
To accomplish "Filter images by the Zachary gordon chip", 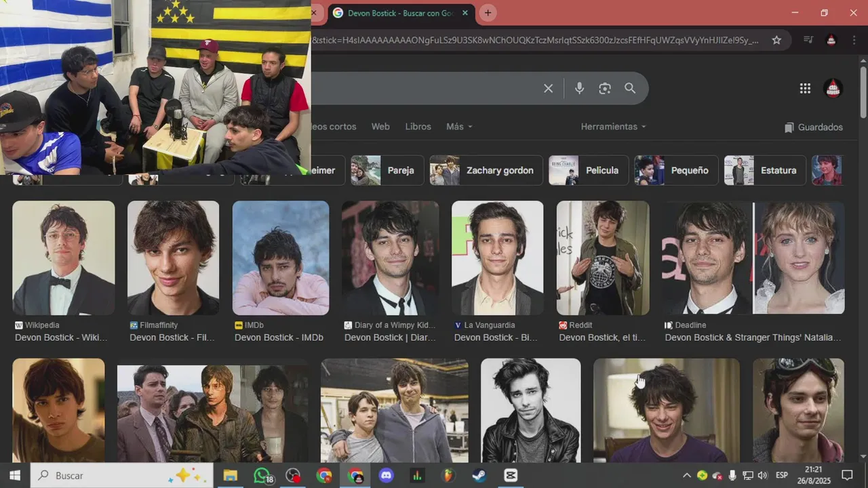I will (x=486, y=170).
